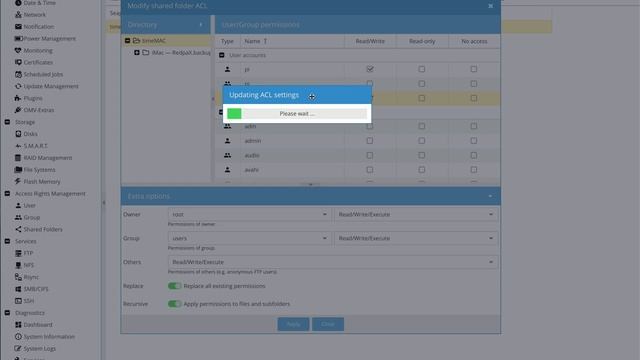Click the Apply button
This screenshot has width=640, height=360.
pos(293,324)
